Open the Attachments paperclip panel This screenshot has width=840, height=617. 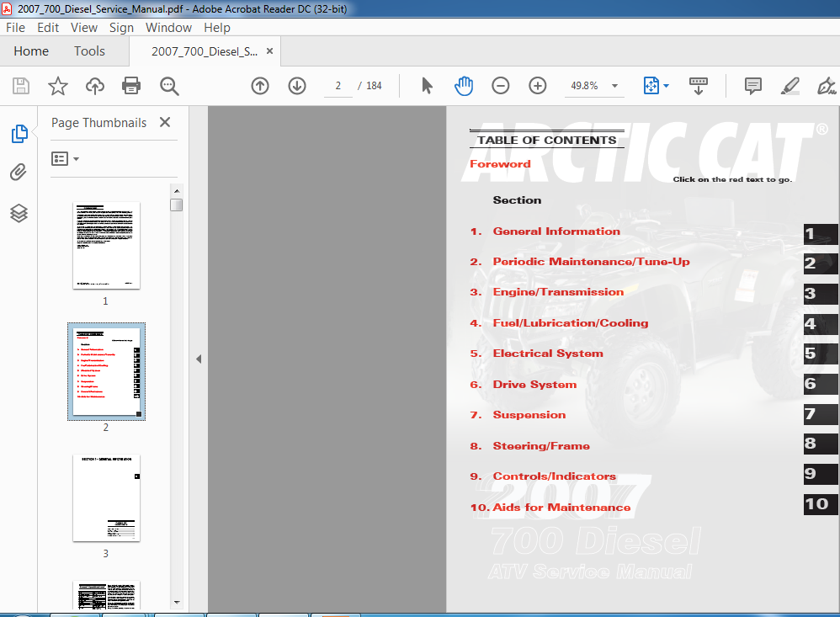(x=19, y=172)
